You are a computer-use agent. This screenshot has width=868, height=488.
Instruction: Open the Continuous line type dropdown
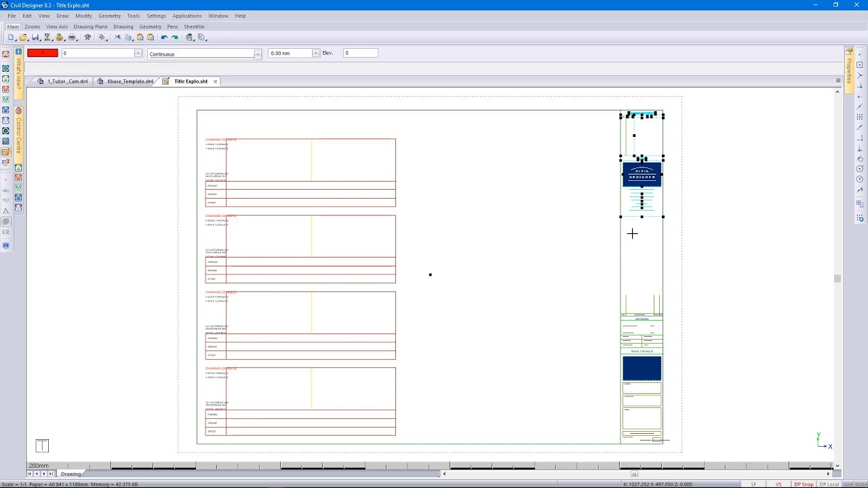coord(257,54)
